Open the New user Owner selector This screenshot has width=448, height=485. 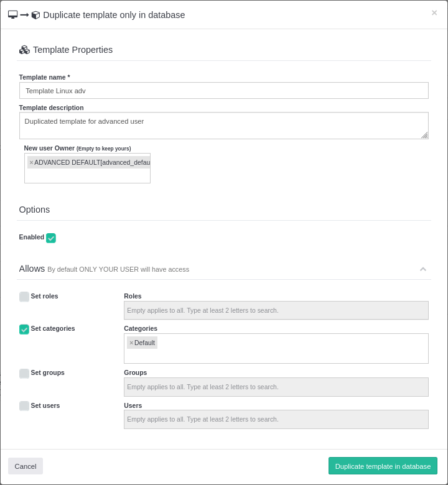(87, 175)
